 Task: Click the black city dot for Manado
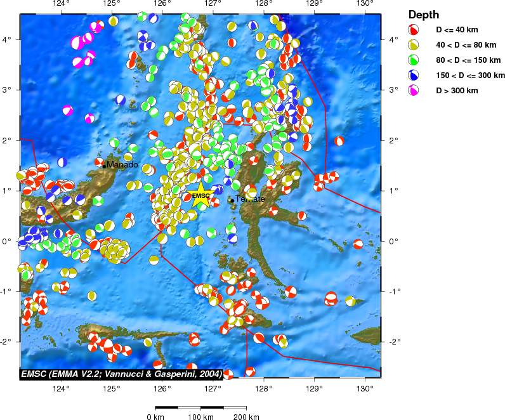click(x=104, y=166)
